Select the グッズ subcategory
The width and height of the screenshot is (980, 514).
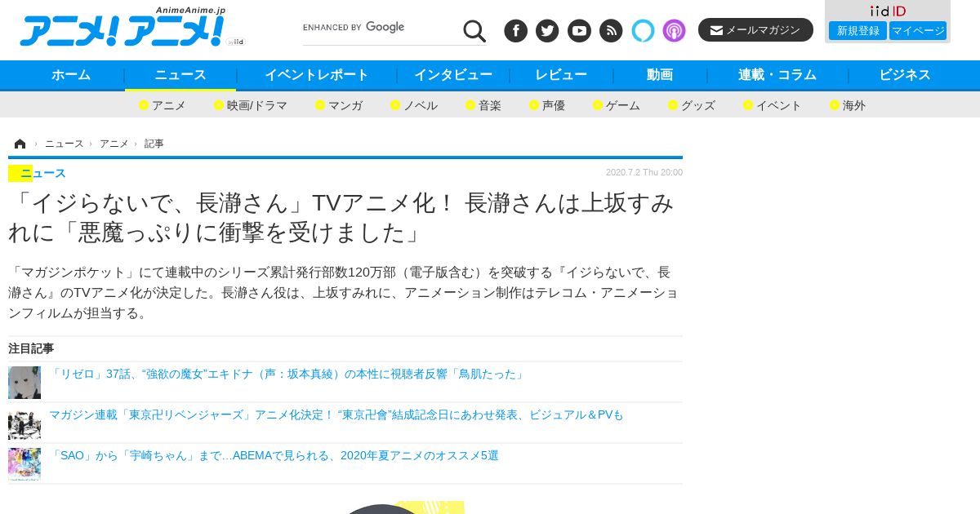point(692,105)
